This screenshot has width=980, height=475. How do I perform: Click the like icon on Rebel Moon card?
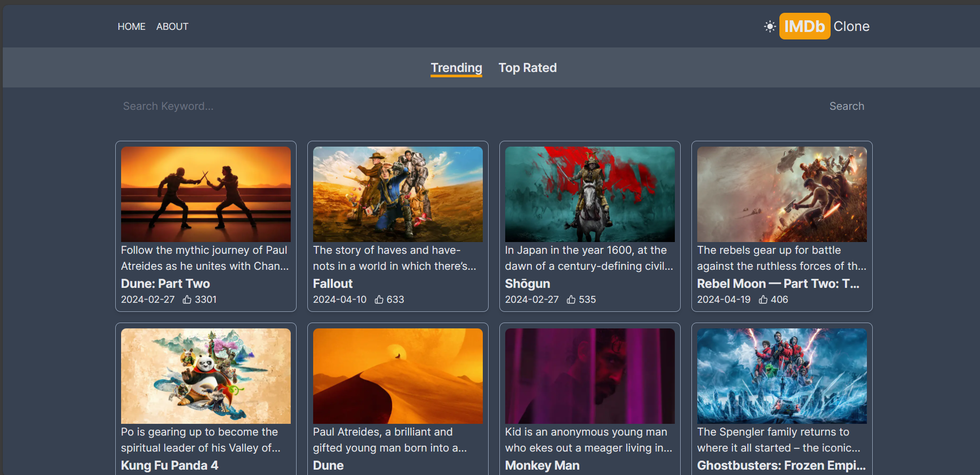[x=763, y=300]
